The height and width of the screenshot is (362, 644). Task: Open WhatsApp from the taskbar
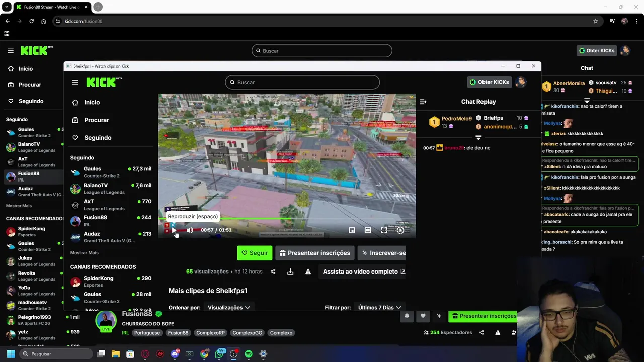[219, 354]
